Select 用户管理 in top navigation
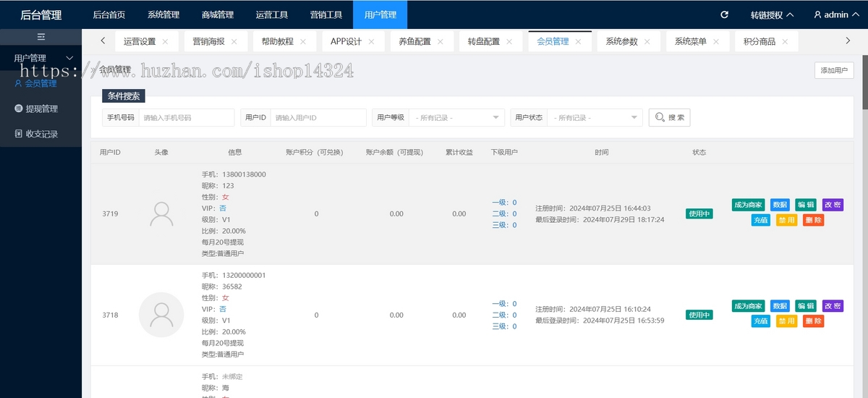 coord(380,14)
